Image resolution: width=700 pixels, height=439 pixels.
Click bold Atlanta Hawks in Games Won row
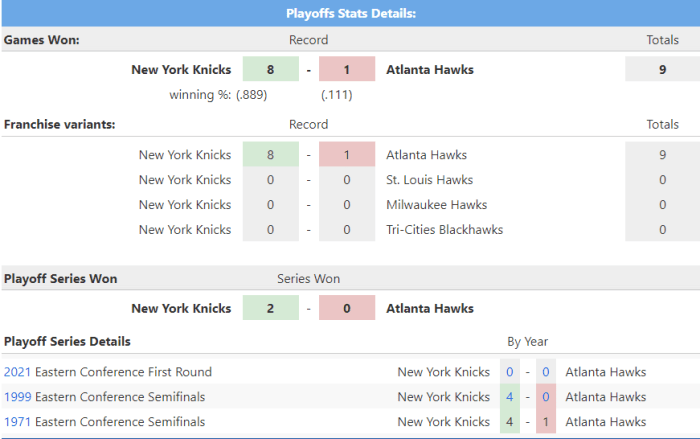pos(430,70)
